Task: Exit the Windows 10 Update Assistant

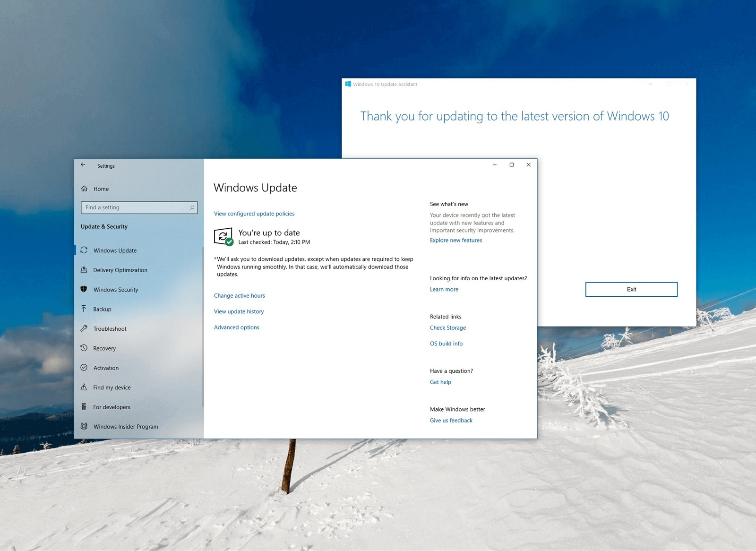Action: [x=631, y=290]
